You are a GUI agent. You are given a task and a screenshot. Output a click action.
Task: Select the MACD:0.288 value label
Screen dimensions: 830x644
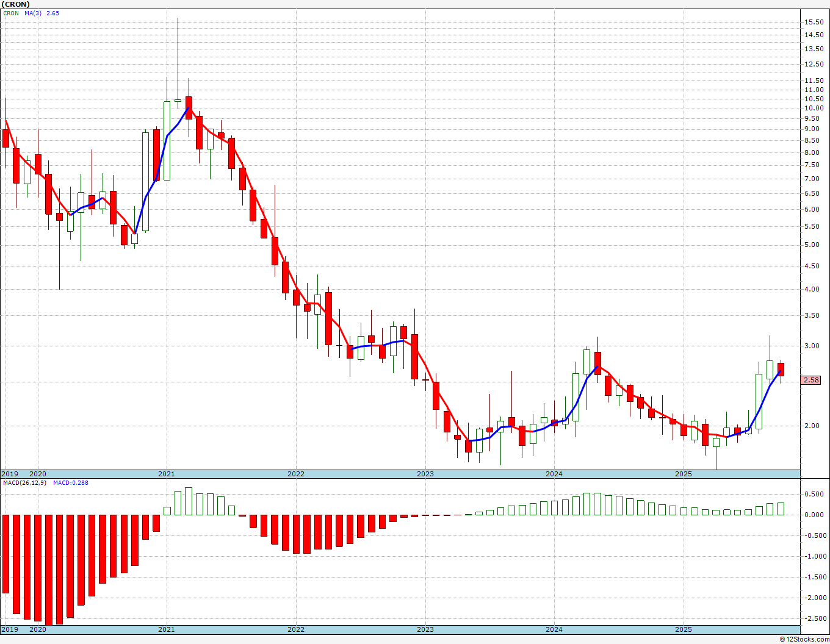click(x=70, y=482)
